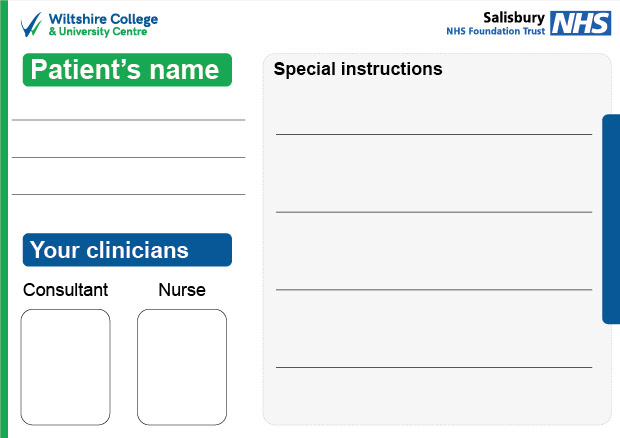The image size is (620, 438).
Task: Click the second patient name line
Action: pyautogui.click(x=129, y=157)
